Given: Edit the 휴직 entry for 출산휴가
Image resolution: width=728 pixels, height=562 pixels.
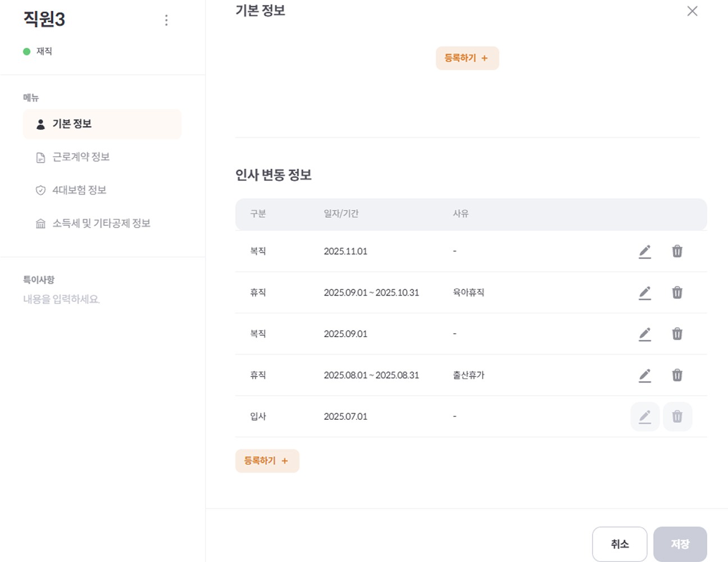Looking at the screenshot, I should pos(645,375).
